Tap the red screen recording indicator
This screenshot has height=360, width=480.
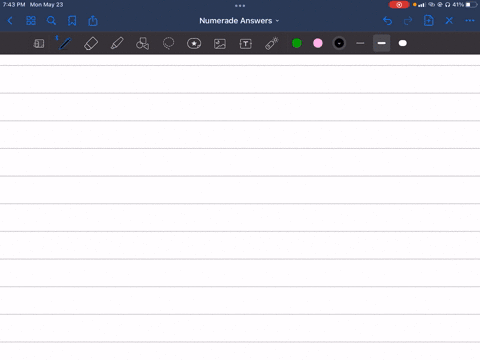point(399,5)
